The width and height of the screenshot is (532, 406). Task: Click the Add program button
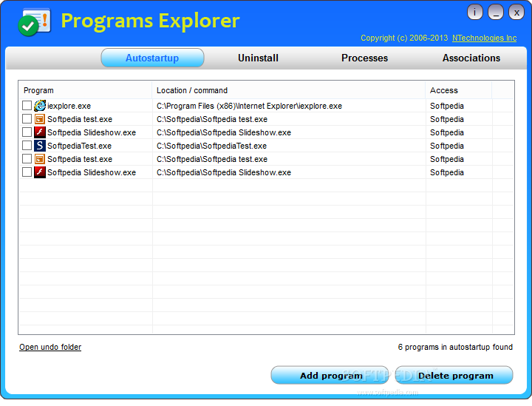point(330,375)
